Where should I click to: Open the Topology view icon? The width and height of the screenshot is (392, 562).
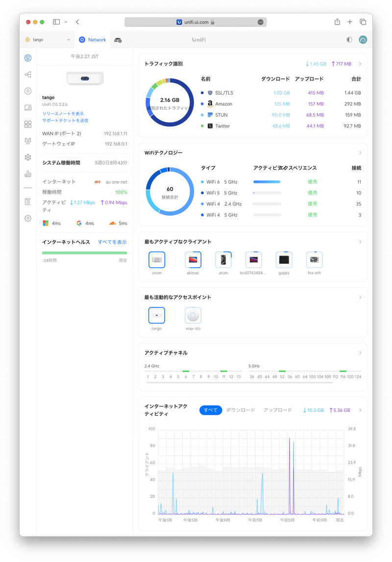click(28, 75)
